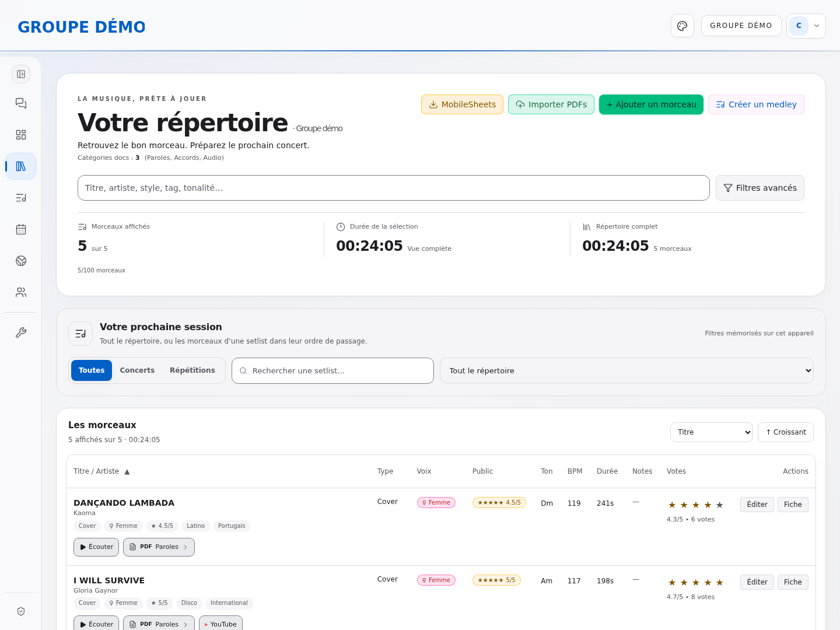The height and width of the screenshot is (630, 840).
Task: Click the Portugais tag
Action: (x=232, y=526)
